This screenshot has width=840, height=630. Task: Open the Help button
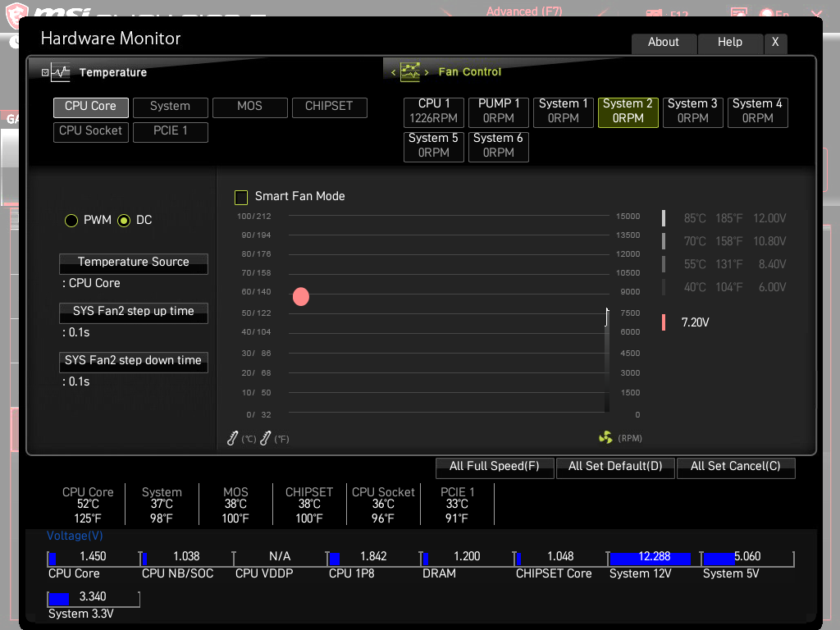[730, 43]
